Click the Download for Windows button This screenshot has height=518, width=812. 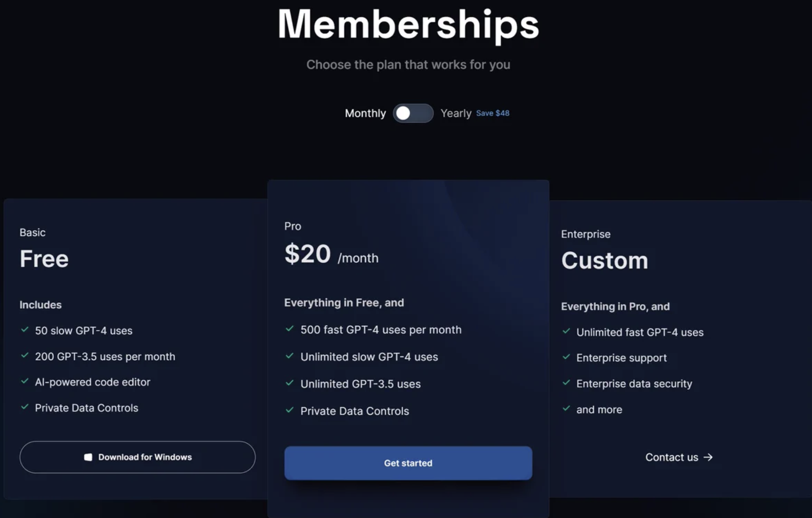click(137, 457)
